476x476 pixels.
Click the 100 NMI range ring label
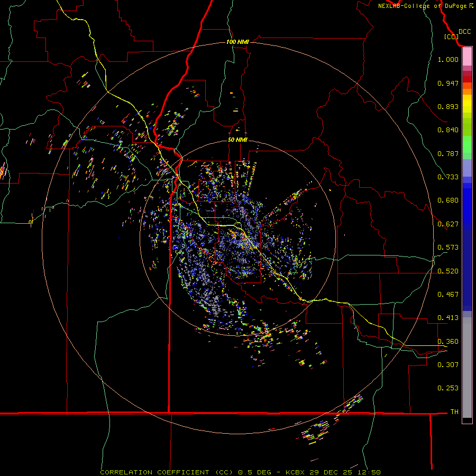pyautogui.click(x=237, y=42)
